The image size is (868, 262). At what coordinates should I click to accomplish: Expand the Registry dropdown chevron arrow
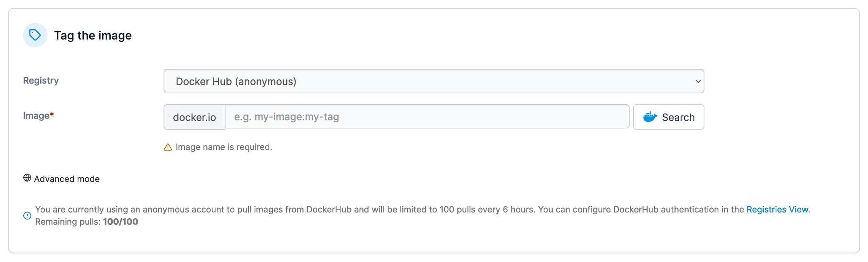698,81
